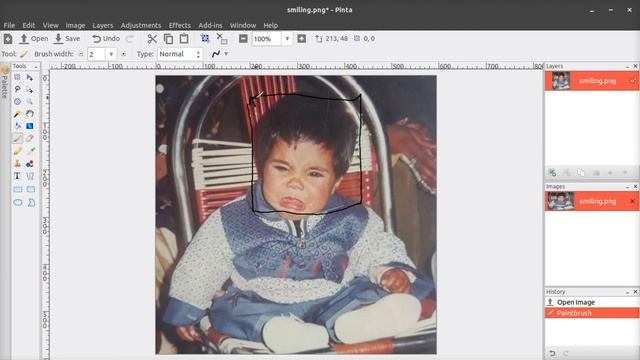
Task: Select the Rectangle Select tool
Action: [x=17, y=77]
